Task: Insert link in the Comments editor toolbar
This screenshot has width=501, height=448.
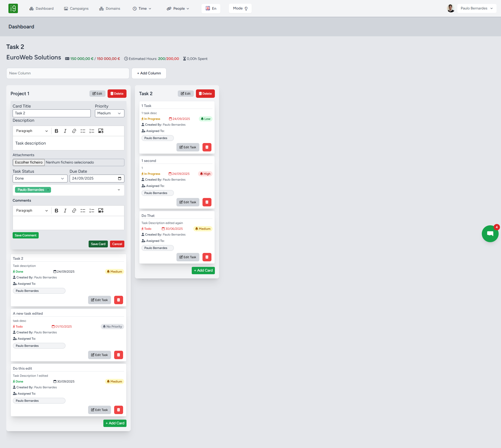Action: (74, 211)
